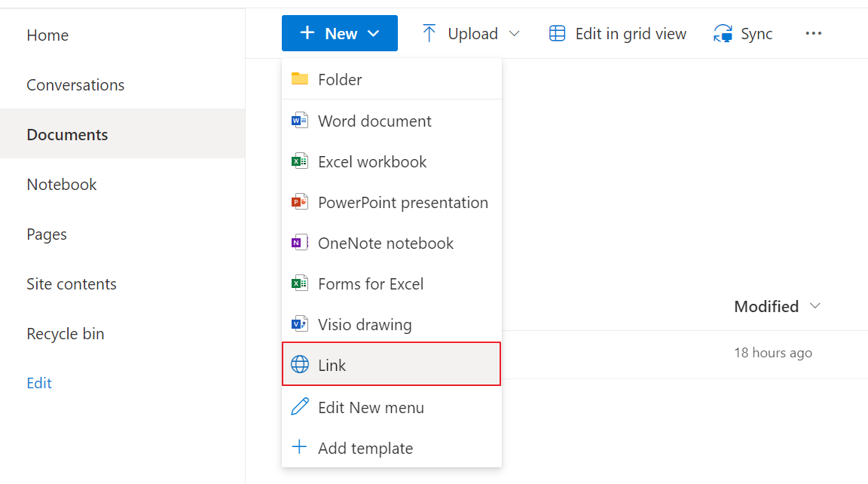Select the Visio drawing icon
This screenshot has height=484, width=868.
[300, 324]
